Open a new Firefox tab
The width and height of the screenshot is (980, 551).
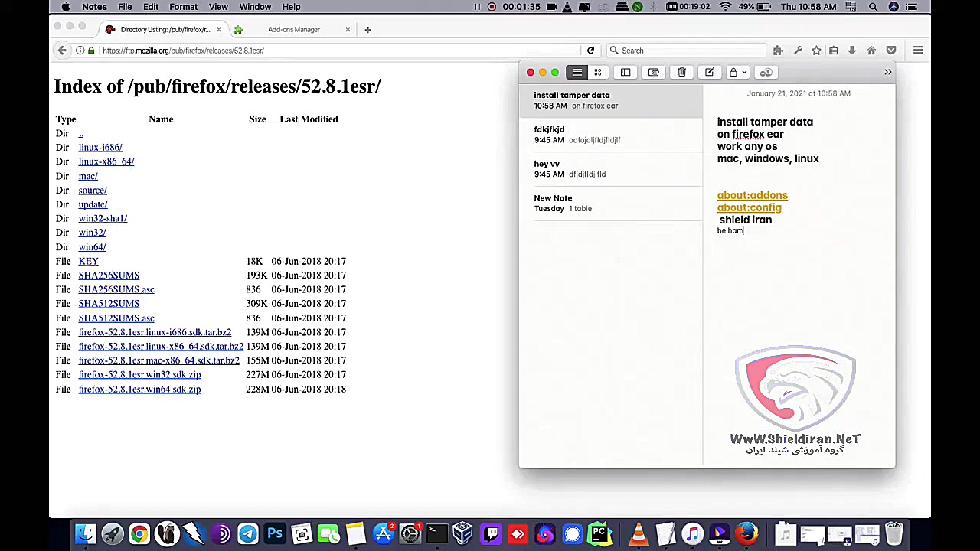(367, 29)
